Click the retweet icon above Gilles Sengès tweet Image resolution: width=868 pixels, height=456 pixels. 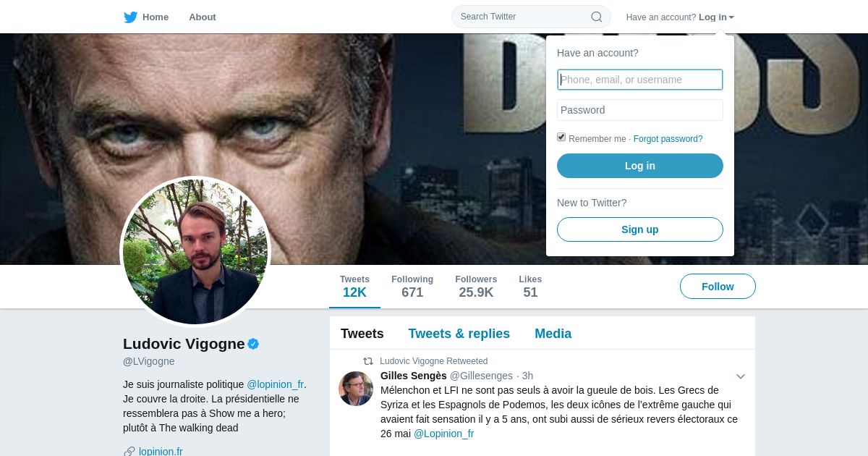pos(368,361)
